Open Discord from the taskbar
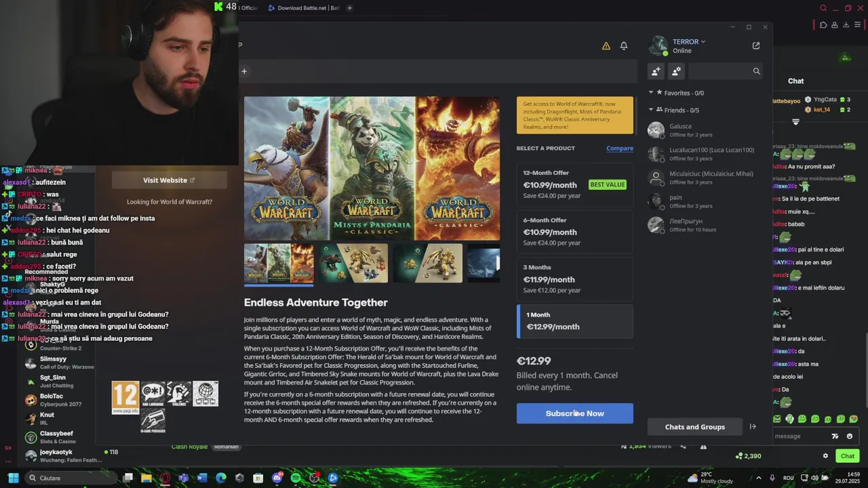This screenshot has width=868, height=488. pyautogui.click(x=277, y=478)
